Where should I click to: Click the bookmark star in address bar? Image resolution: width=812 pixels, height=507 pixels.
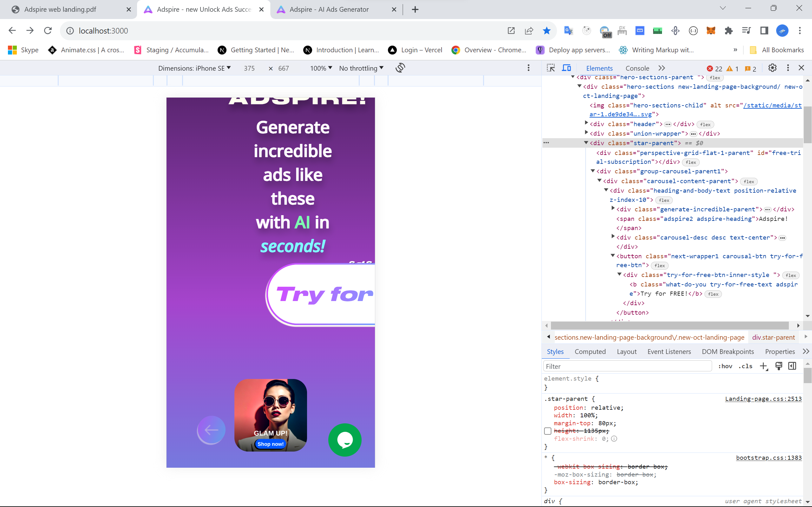(x=546, y=31)
